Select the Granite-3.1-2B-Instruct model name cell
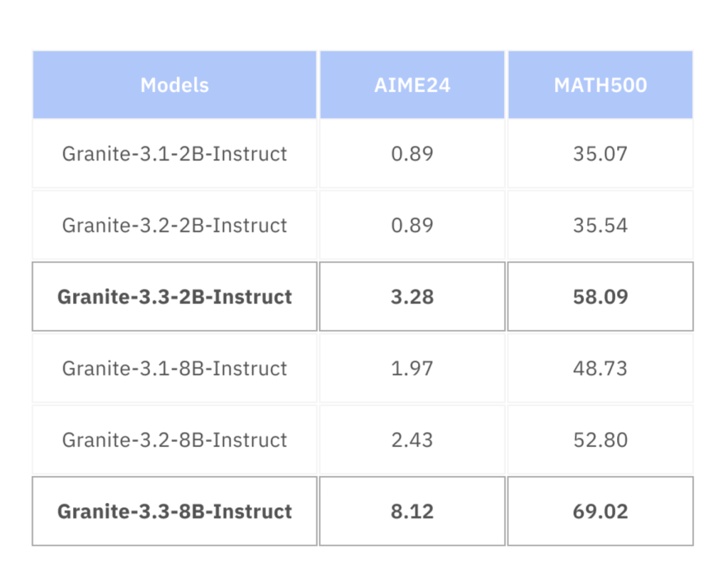Viewport: 728px width, 567px height. (174, 154)
